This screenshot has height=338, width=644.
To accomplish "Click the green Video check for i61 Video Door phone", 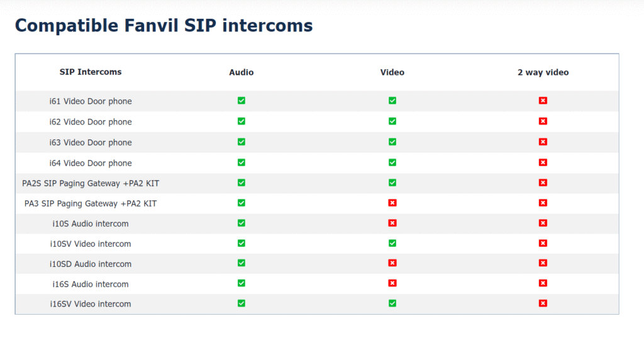I will coord(392,101).
